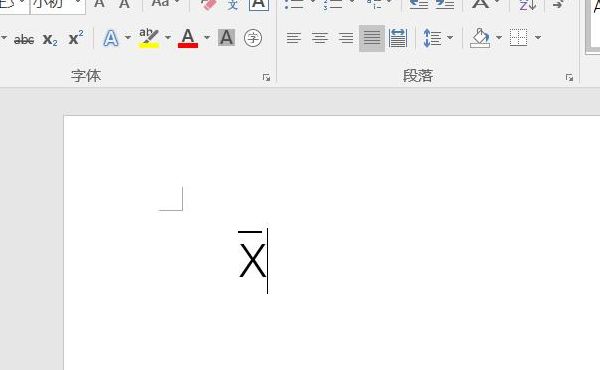Apply red font color
This screenshot has width=600, height=370.
point(188,38)
